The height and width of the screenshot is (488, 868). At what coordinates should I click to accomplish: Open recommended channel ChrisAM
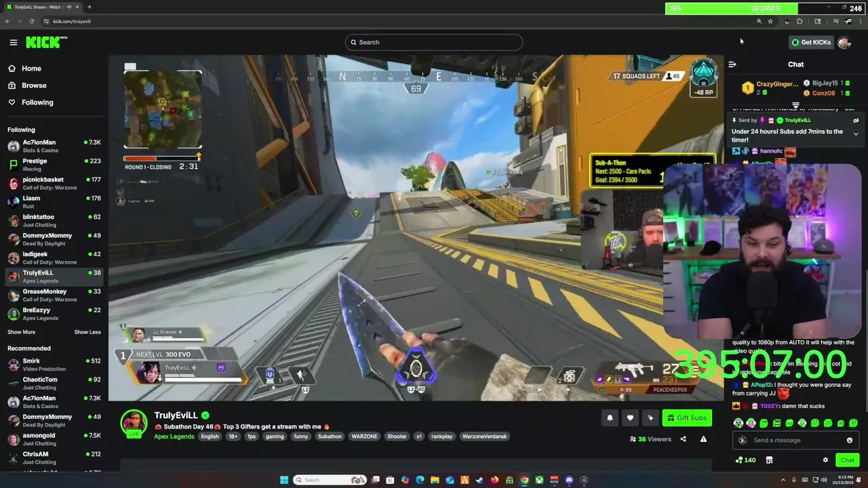[54, 458]
